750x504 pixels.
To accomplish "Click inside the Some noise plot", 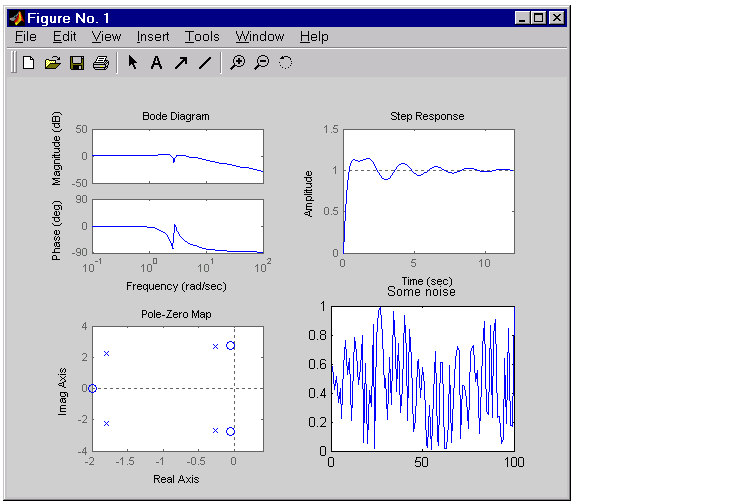I will (422, 378).
